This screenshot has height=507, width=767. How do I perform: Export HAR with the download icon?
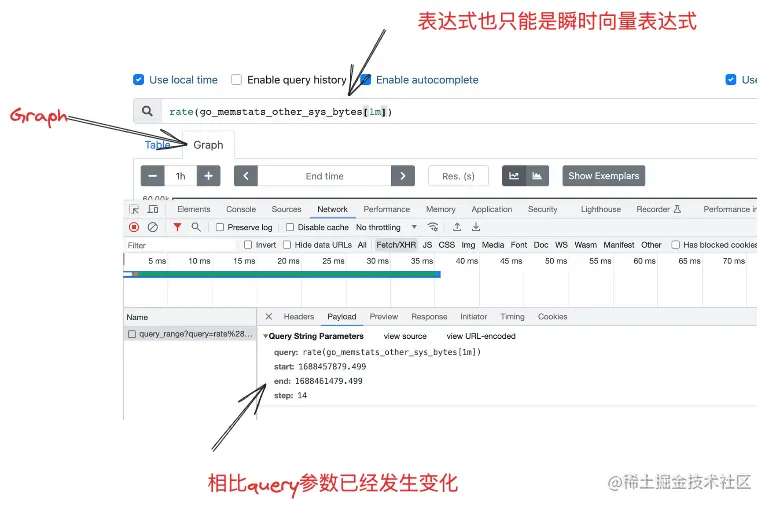[x=476, y=227]
